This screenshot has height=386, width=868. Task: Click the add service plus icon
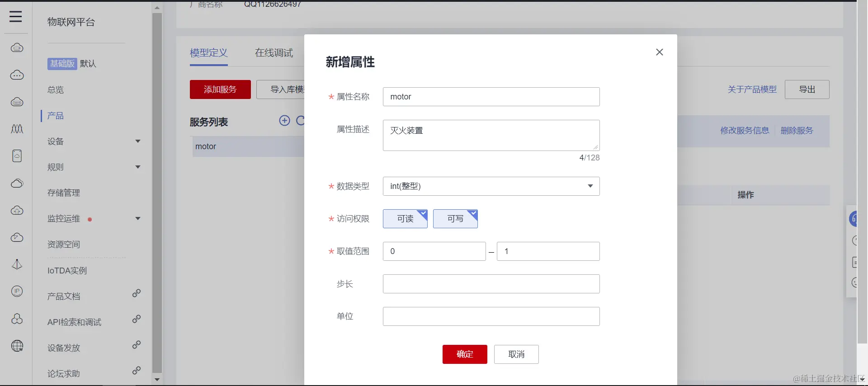[x=285, y=120]
